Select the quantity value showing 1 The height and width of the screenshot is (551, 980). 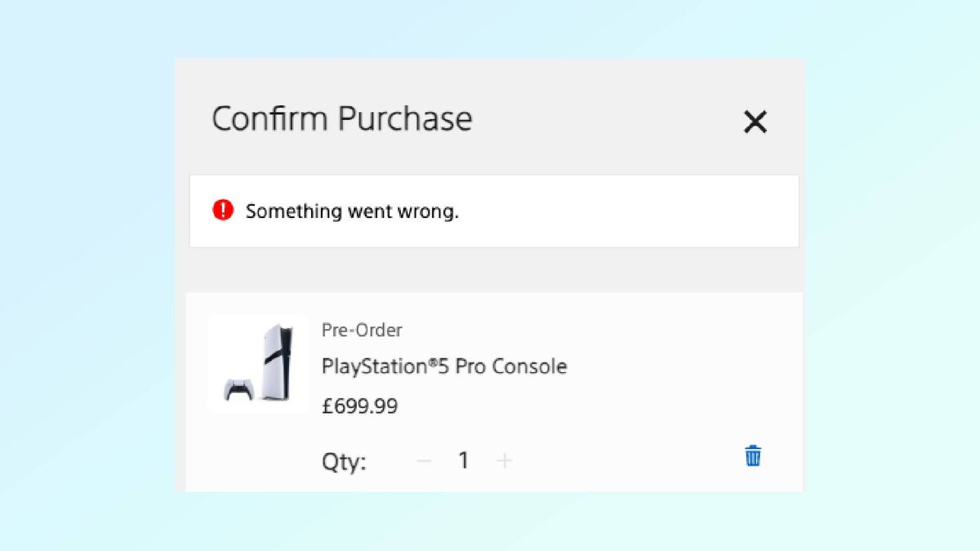coord(464,460)
